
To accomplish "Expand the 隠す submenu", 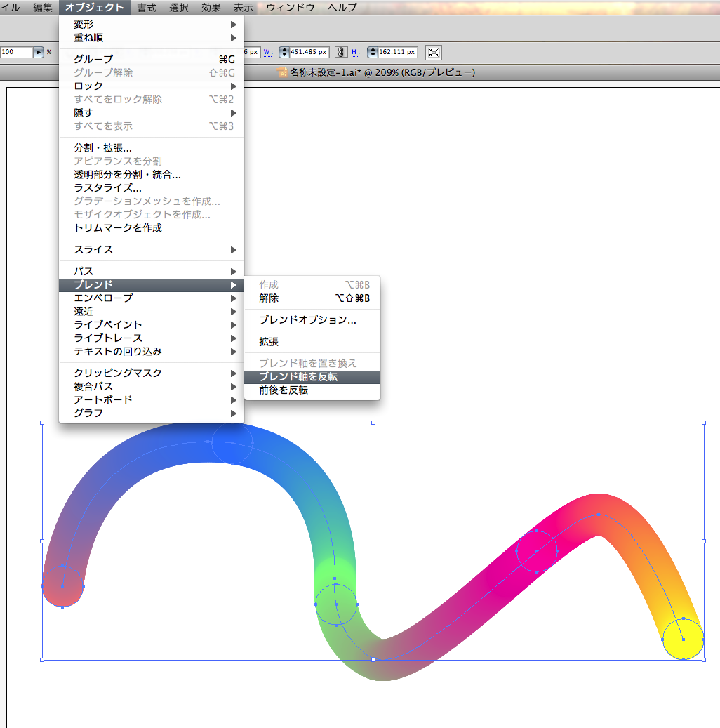I will tap(152, 113).
